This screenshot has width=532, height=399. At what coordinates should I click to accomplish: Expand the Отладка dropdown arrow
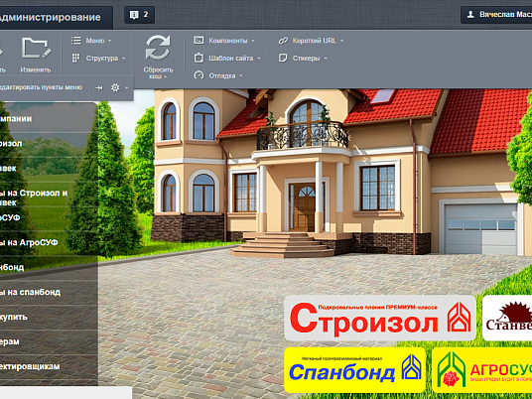point(241,76)
